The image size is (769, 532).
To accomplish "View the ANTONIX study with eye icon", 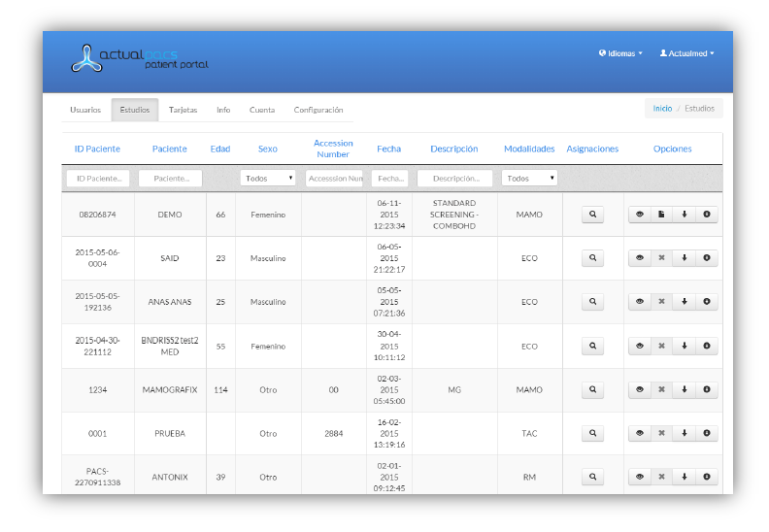I will 640,477.
